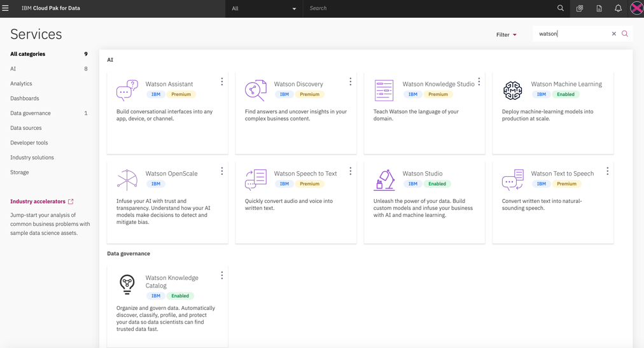Select the Industry solutions category

click(x=32, y=157)
